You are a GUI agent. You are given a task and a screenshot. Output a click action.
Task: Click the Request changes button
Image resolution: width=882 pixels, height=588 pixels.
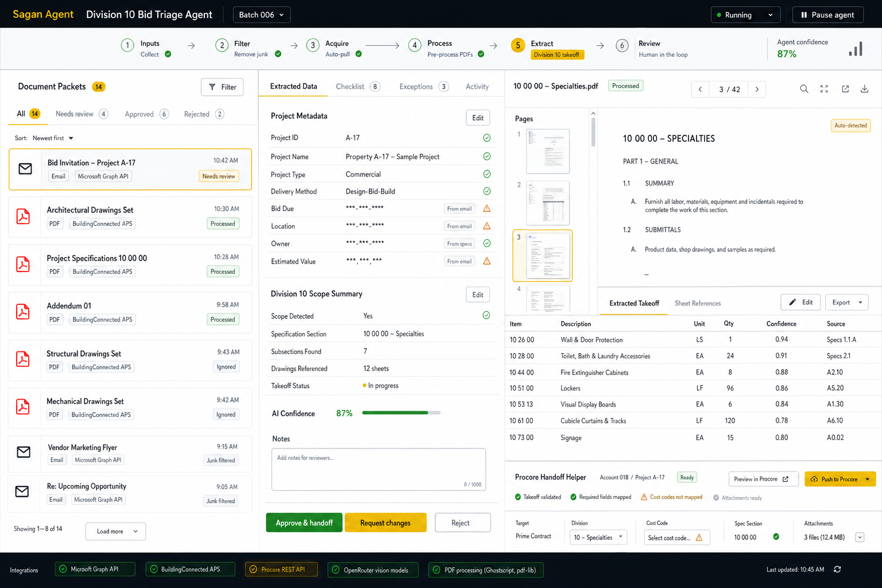[385, 523]
